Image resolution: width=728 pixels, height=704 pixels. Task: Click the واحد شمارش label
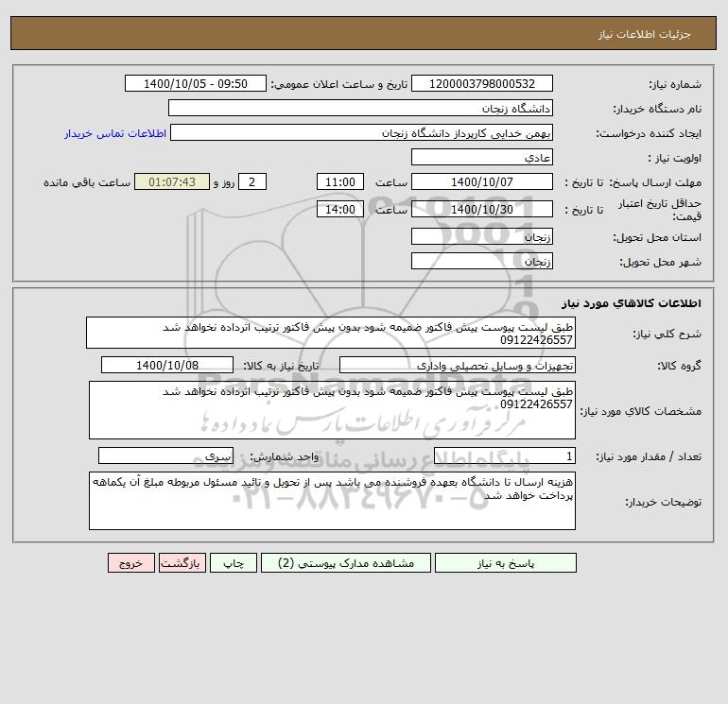click(x=285, y=456)
